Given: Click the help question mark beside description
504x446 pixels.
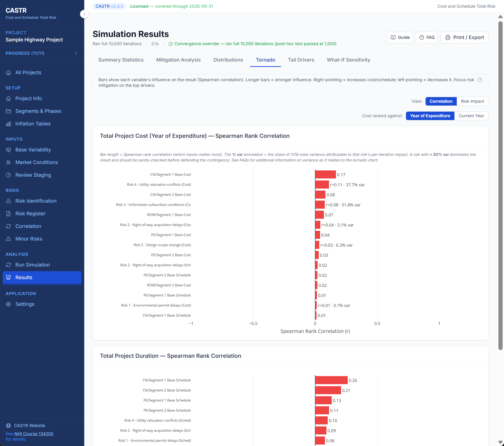Looking at the screenshot, I should pyautogui.click(x=480, y=80).
